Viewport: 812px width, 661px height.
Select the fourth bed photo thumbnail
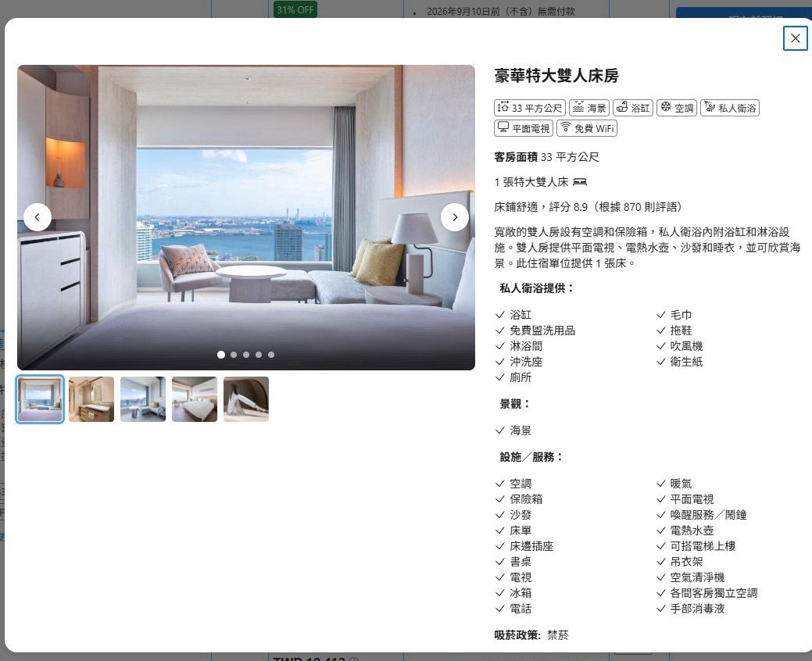coord(195,399)
